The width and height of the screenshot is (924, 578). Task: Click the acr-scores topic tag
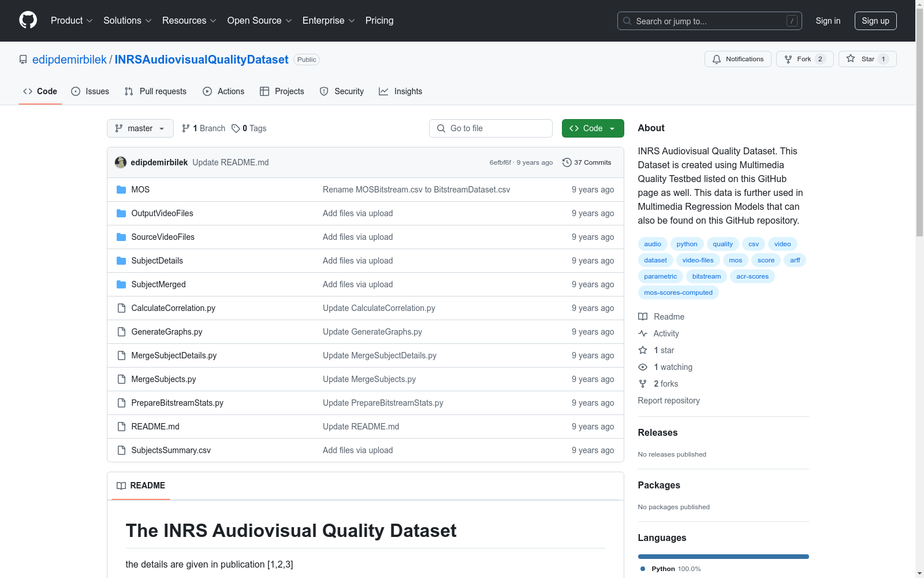point(752,276)
